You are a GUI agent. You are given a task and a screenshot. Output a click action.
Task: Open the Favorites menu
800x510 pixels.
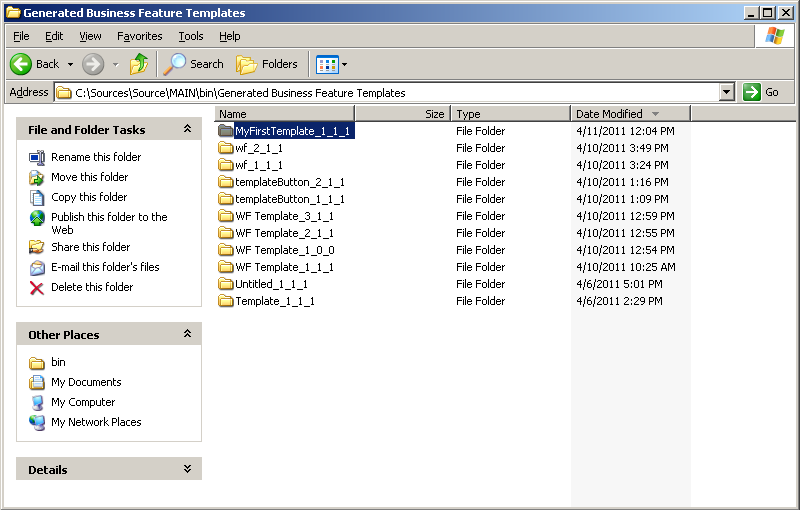point(139,36)
